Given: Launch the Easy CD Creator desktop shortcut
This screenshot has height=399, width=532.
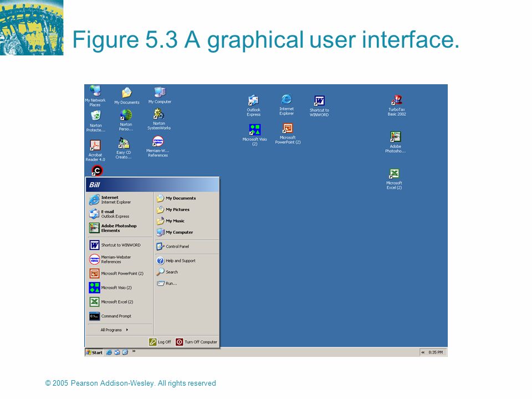Looking at the screenshot, I should [124, 149].
